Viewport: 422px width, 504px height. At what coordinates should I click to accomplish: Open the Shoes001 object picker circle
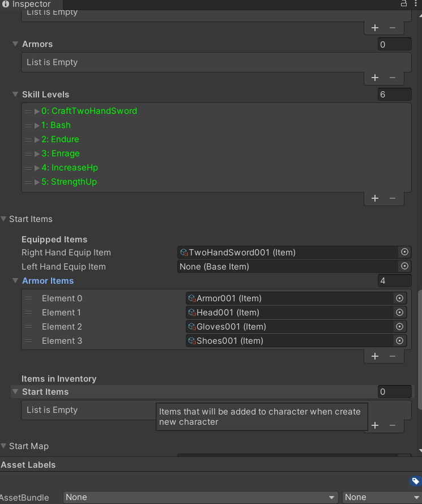399,340
